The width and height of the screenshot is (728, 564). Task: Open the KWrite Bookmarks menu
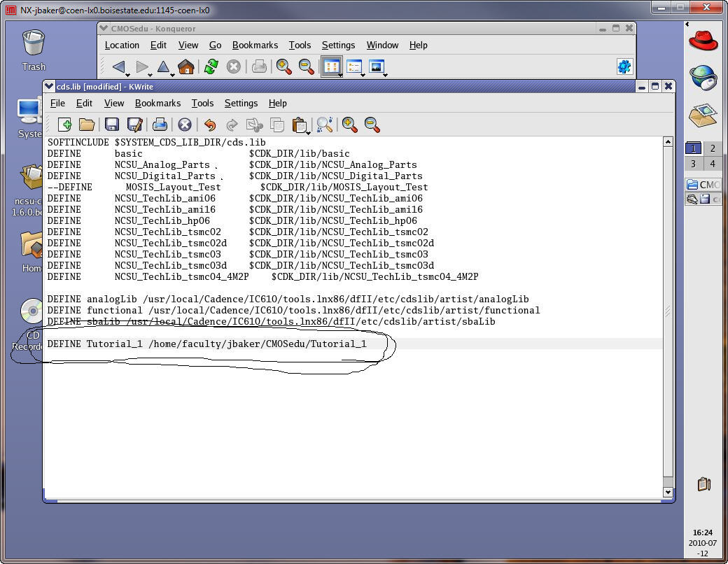(x=158, y=103)
